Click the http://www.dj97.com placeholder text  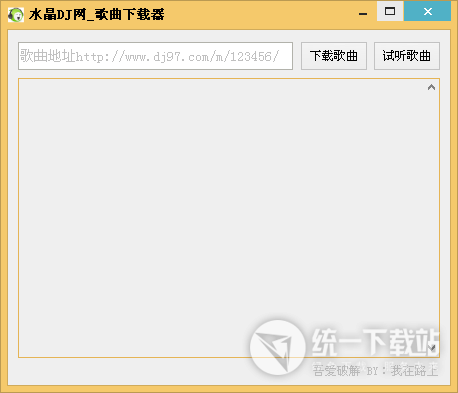177,57
